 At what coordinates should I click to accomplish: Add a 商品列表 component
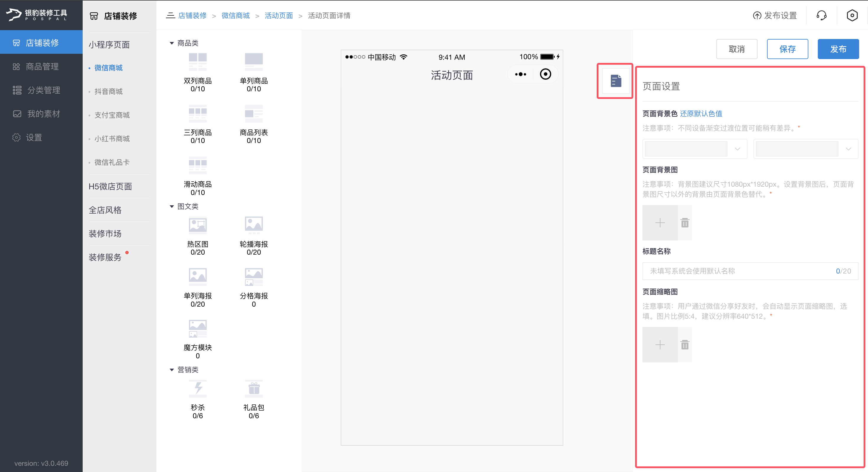pos(253,124)
